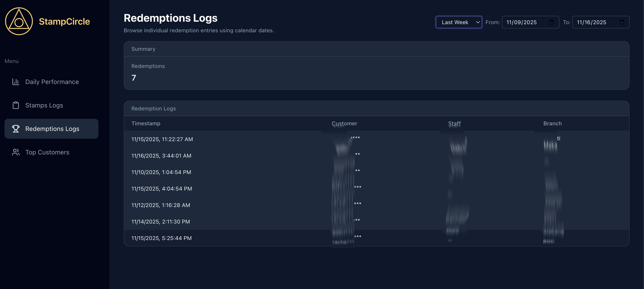644x289 pixels.
Task: Select the 11/10/2025, 1:04:54 PM entry
Action: click(x=161, y=172)
